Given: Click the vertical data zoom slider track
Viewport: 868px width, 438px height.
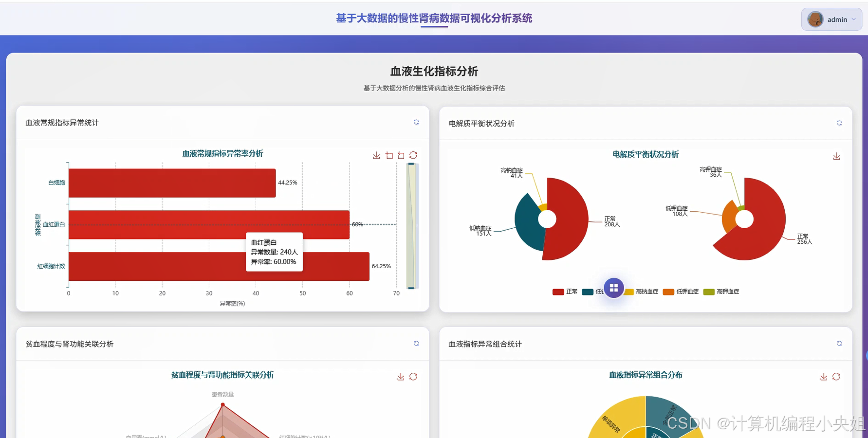Looking at the screenshot, I should click(x=411, y=226).
